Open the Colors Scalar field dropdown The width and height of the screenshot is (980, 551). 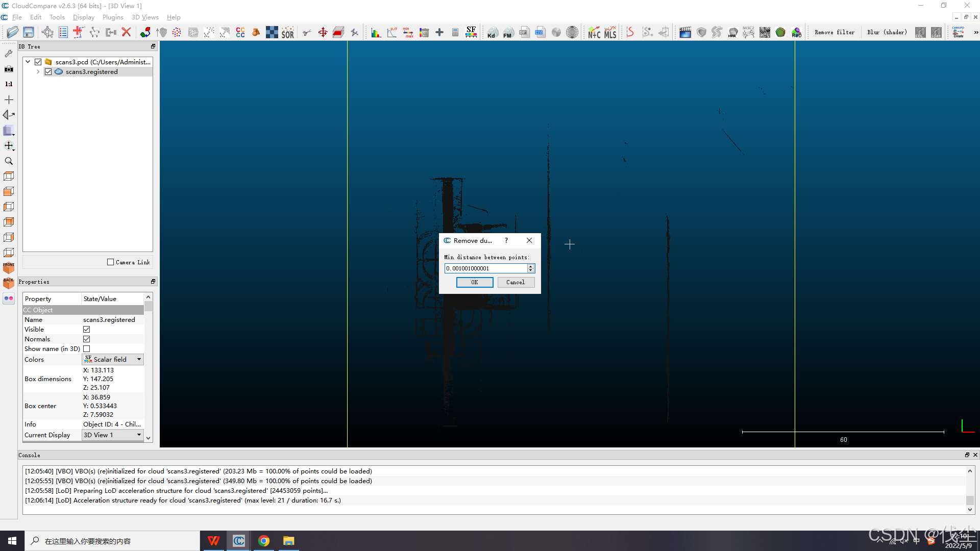pos(113,360)
